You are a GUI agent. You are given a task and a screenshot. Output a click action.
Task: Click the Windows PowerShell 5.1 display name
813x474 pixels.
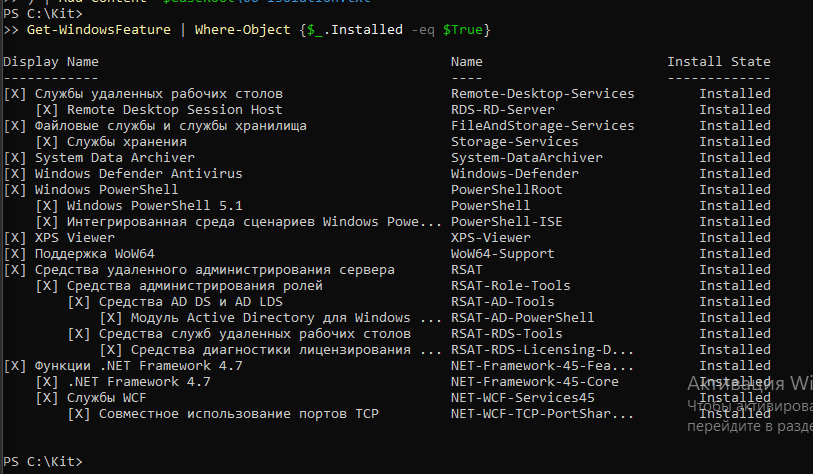click(x=155, y=206)
